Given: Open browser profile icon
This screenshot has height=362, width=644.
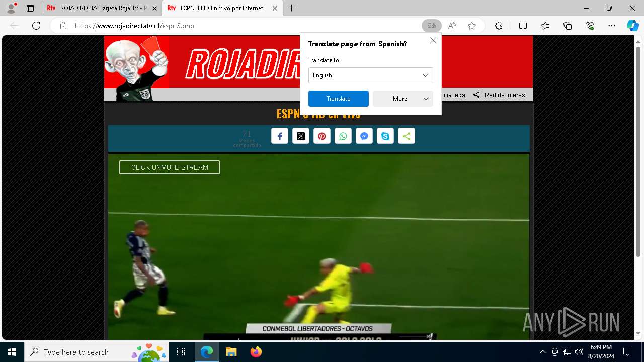Looking at the screenshot, I should click(11, 8).
